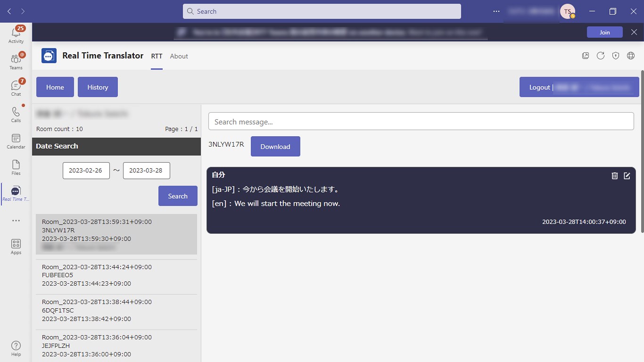Click the Room count : 10 label
644x362 pixels.
point(59,129)
